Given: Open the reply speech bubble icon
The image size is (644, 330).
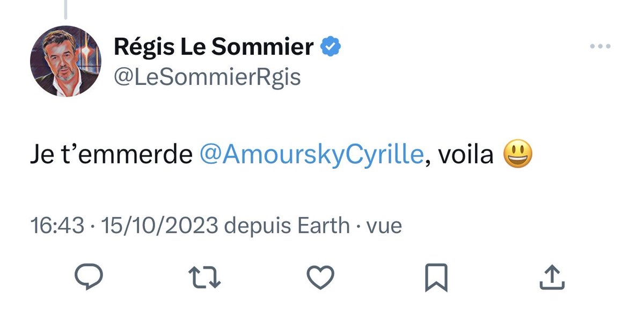Looking at the screenshot, I should point(88,276).
